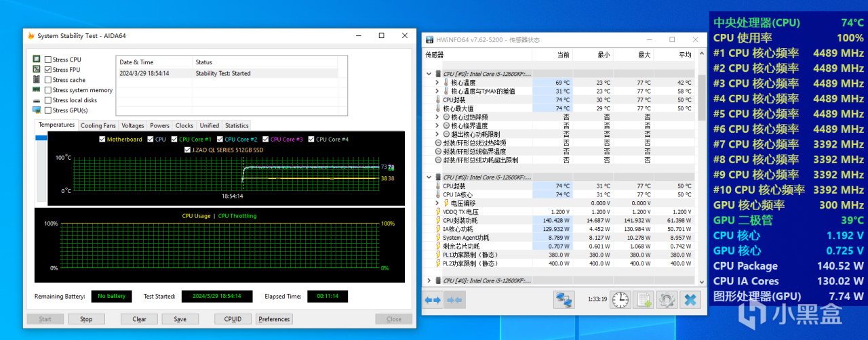Click the HWiNFO logging sheet icon
Image resolution: width=868 pixels, height=340 pixels.
pos(644,299)
